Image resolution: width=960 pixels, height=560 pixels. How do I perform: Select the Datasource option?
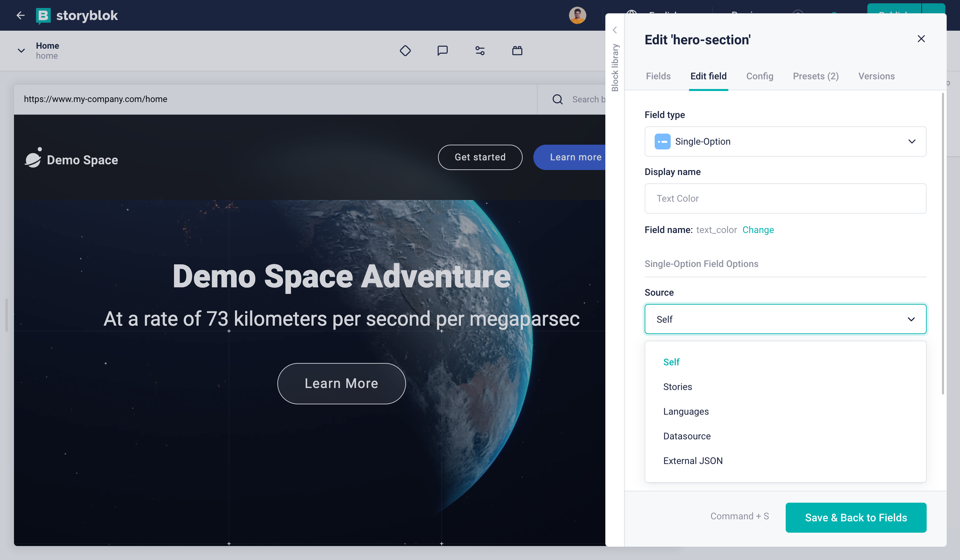coord(687,436)
